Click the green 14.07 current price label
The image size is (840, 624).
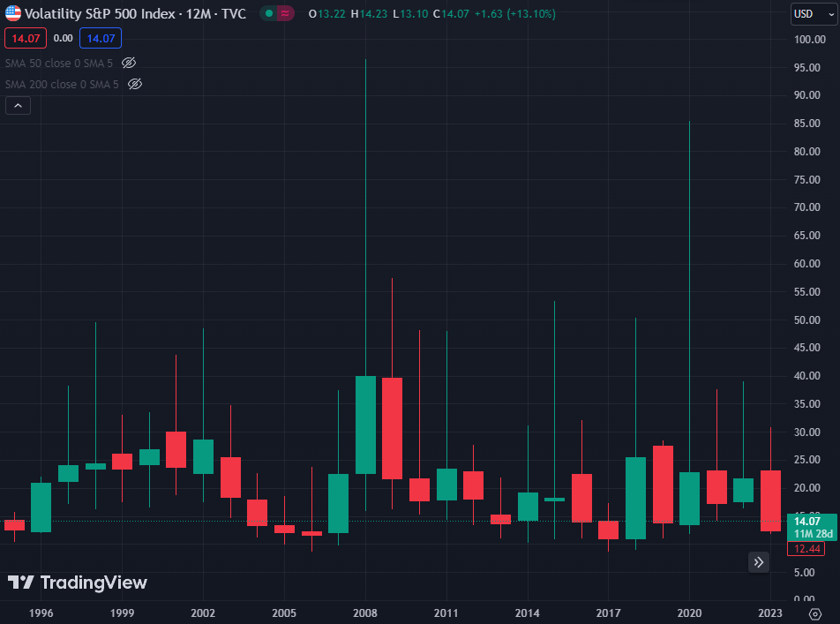point(807,522)
